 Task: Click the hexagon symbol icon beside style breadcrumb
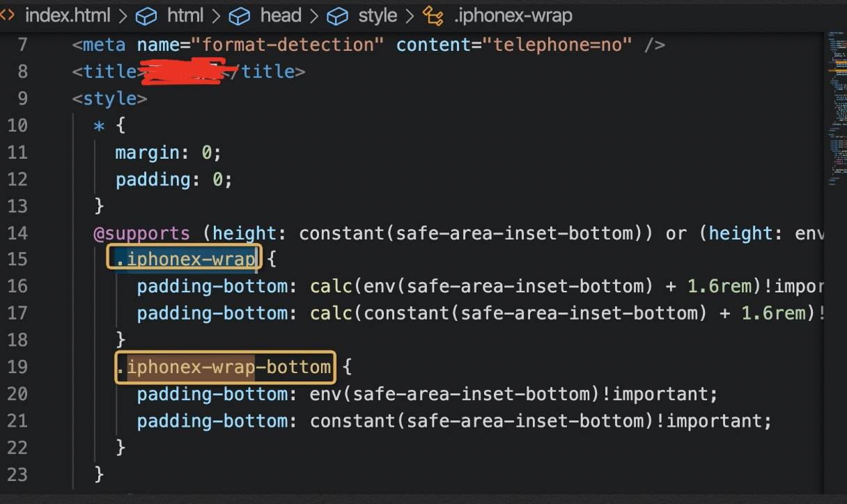pyautogui.click(x=337, y=15)
